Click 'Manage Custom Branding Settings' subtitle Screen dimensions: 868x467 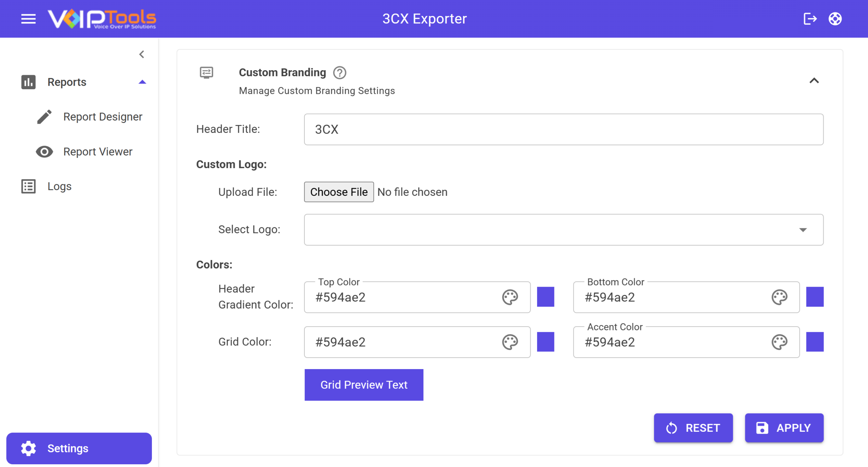(x=317, y=91)
